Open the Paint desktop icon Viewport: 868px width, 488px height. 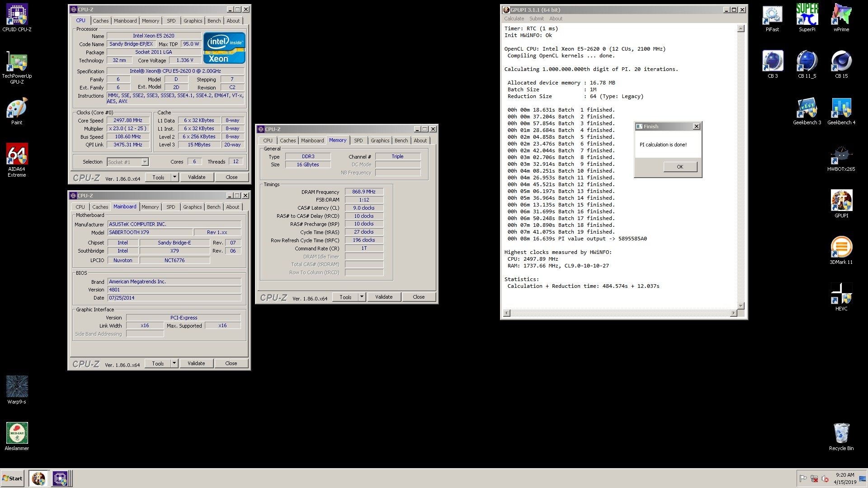click(17, 111)
